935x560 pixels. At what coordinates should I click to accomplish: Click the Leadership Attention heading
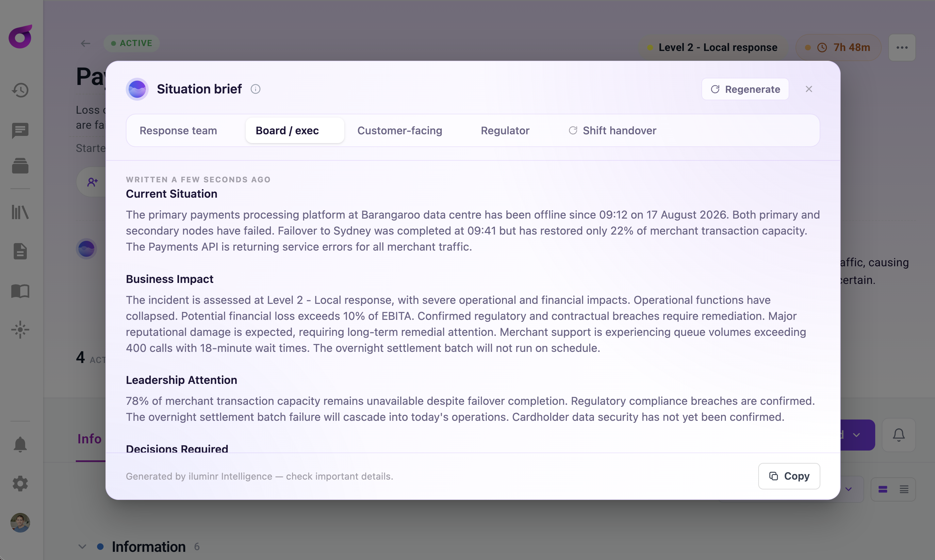(182, 380)
